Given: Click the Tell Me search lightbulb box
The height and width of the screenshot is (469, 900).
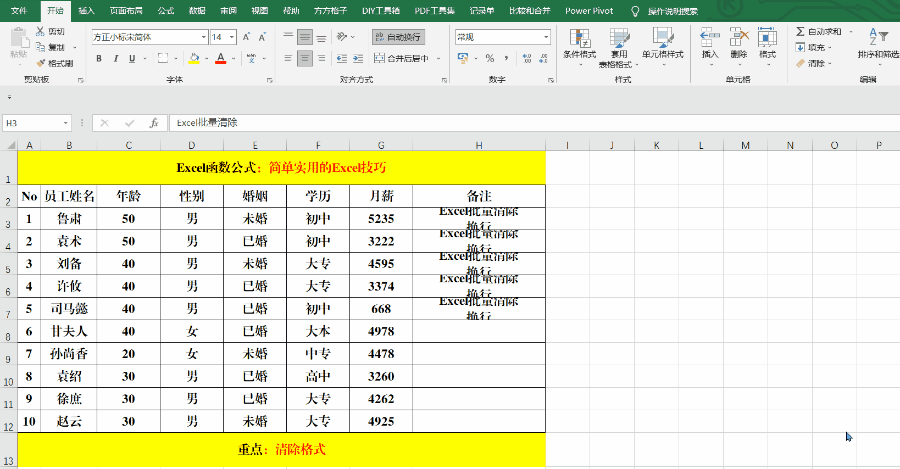Looking at the screenshot, I should (665, 11).
